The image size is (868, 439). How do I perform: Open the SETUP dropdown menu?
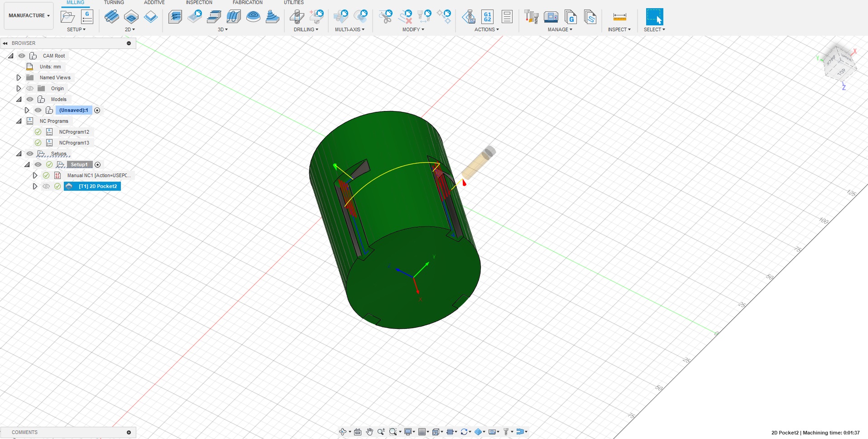point(76,29)
